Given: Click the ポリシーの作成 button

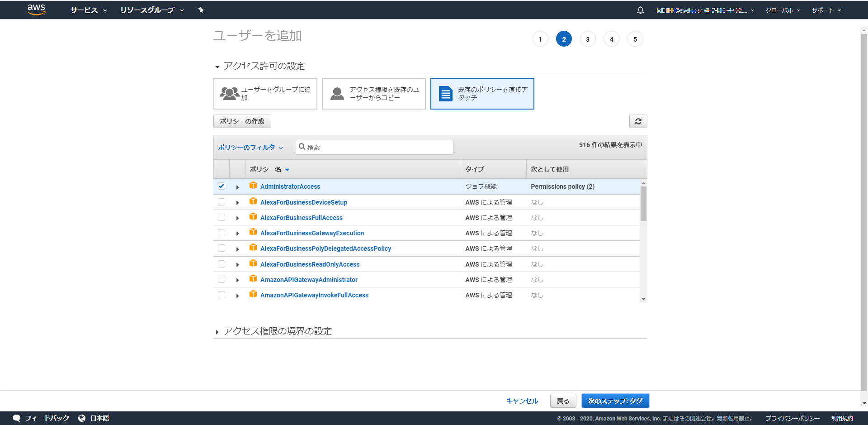Looking at the screenshot, I should click(242, 121).
